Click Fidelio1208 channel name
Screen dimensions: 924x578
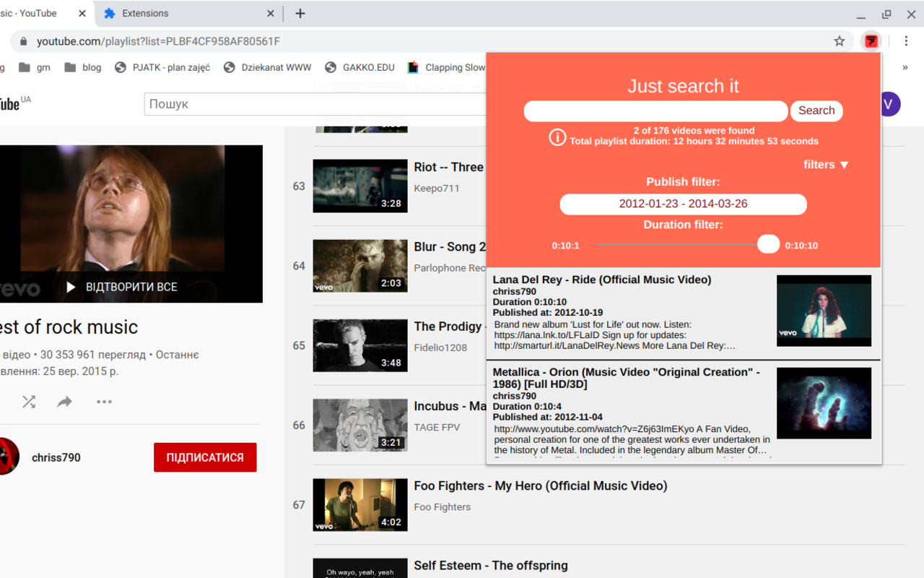(x=440, y=348)
